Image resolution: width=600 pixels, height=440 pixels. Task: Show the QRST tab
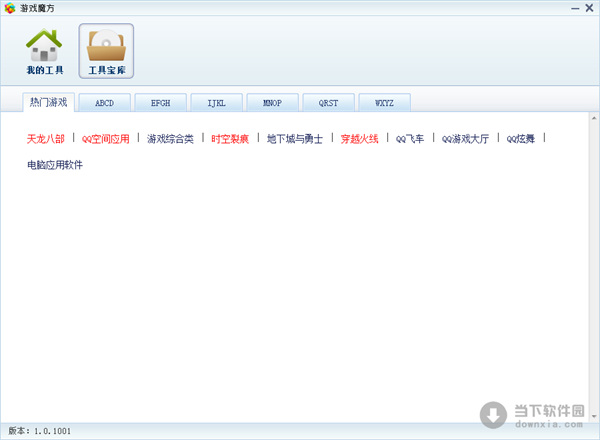[x=328, y=103]
